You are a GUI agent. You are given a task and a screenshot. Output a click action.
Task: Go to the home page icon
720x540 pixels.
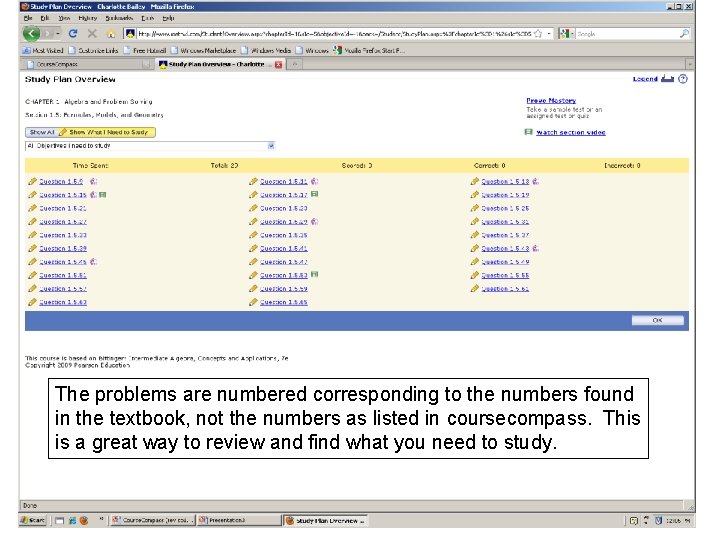tap(111, 34)
